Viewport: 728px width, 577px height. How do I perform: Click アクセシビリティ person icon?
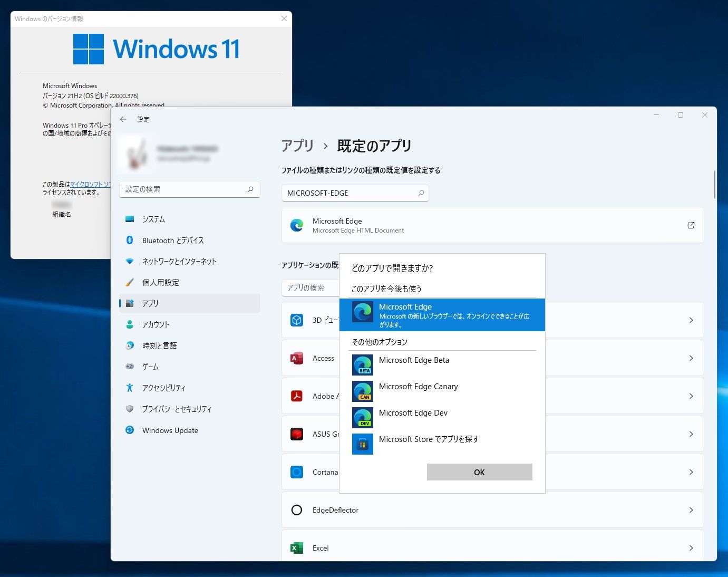click(x=130, y=388)
